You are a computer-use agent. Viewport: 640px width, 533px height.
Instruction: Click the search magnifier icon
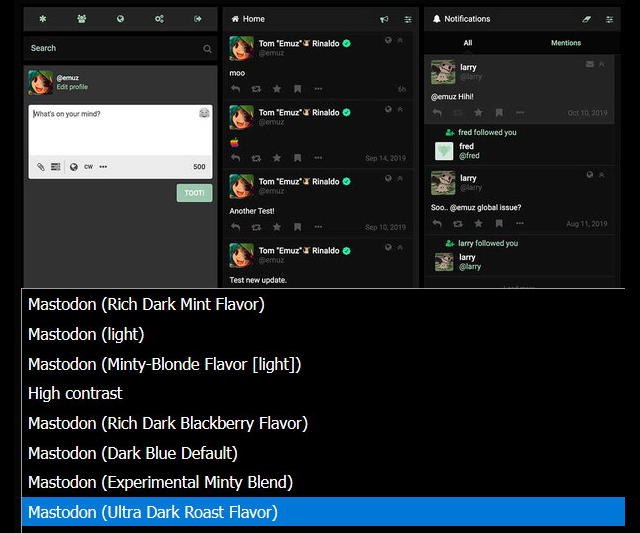tap(207, 49)
